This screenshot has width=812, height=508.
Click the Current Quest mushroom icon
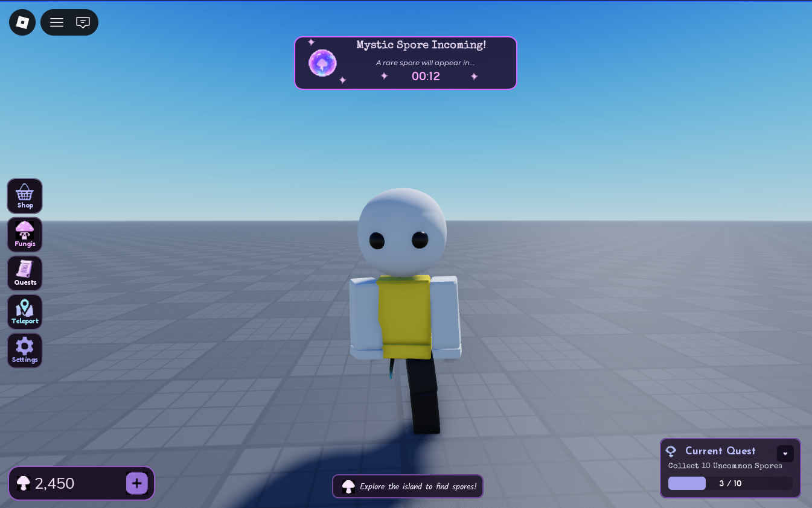(671, 451)
